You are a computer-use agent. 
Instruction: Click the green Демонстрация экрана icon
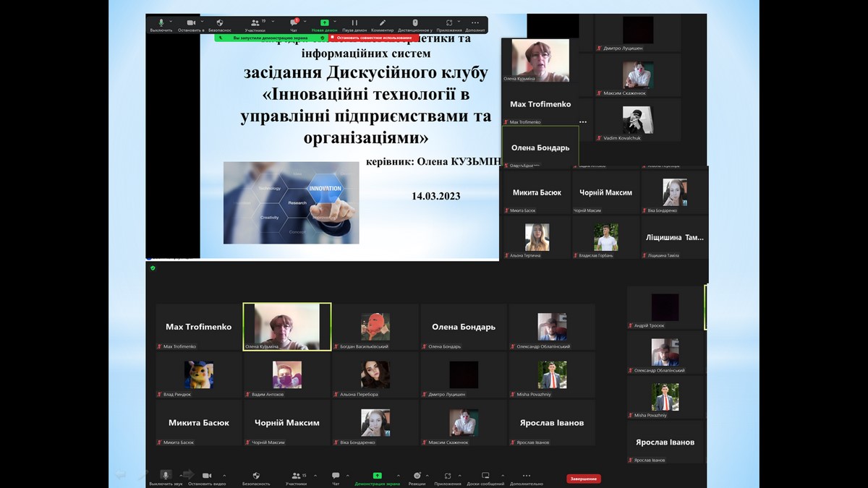(x=377, y=476)
